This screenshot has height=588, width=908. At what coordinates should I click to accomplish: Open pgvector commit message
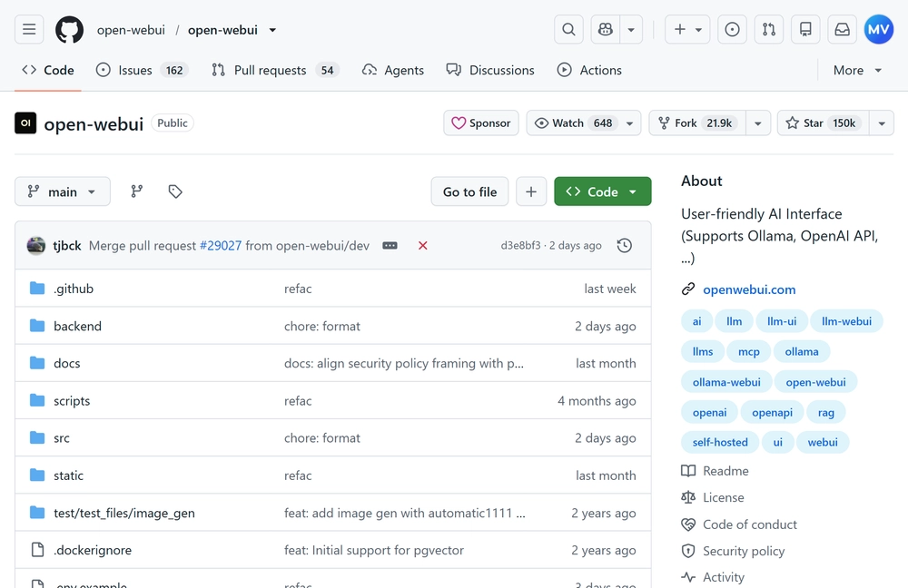(374, 551)
